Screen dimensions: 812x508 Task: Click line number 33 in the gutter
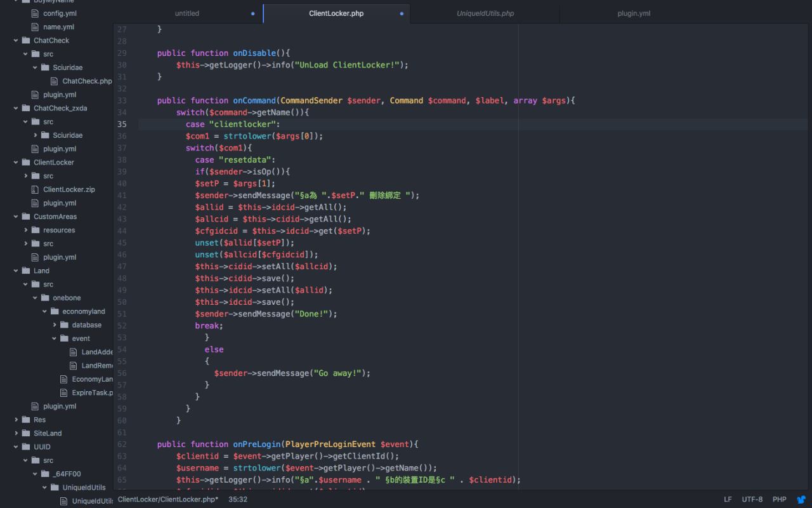[x=122, y=100]
